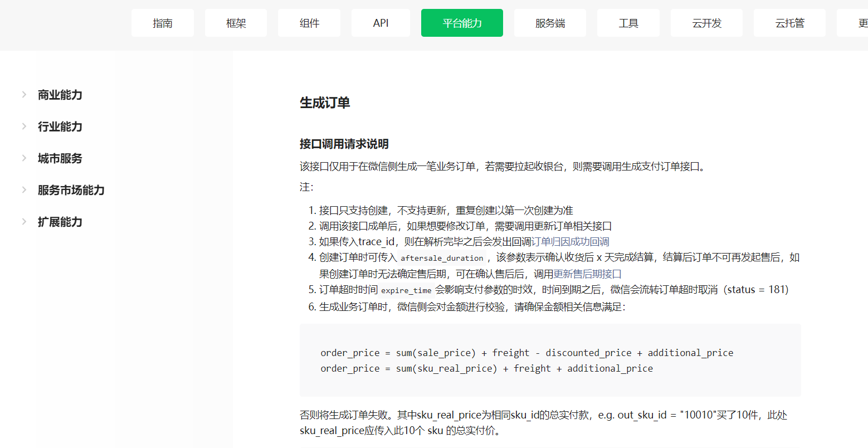Open the 云托管 tab
Image resolution: width=868 pixels, height=448 pixels.
789,23
